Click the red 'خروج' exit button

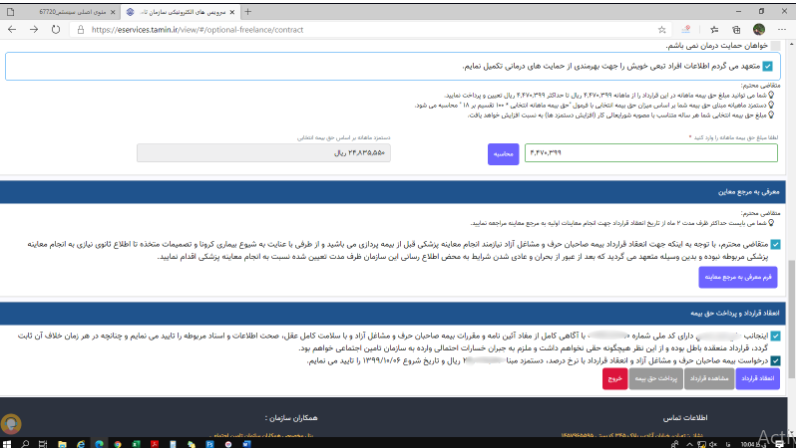tap(615, 378)
